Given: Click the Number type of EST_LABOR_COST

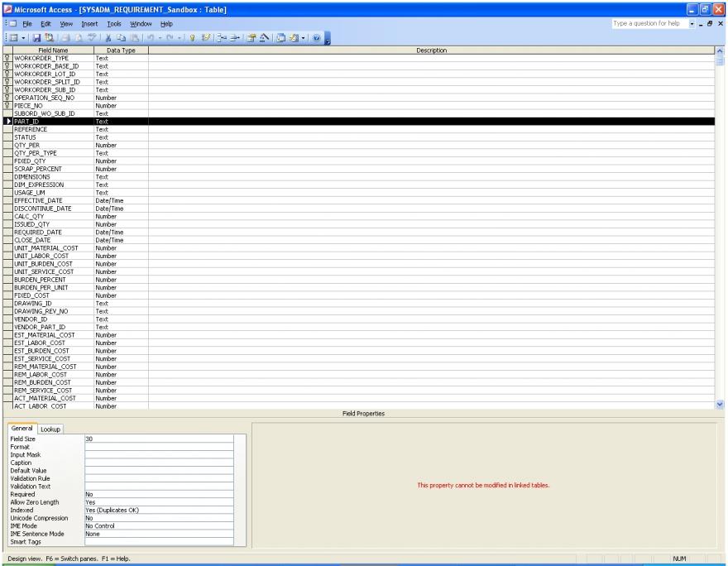Looking at the screenshot, I should tap(106, 343).
